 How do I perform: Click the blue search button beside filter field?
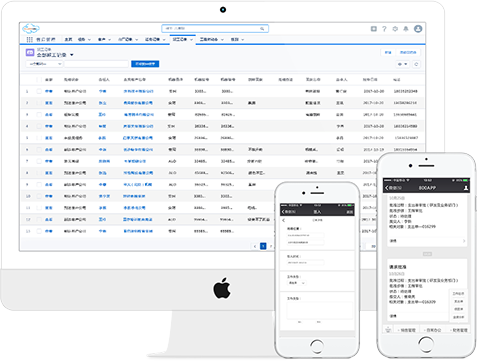tap(145, 64)
